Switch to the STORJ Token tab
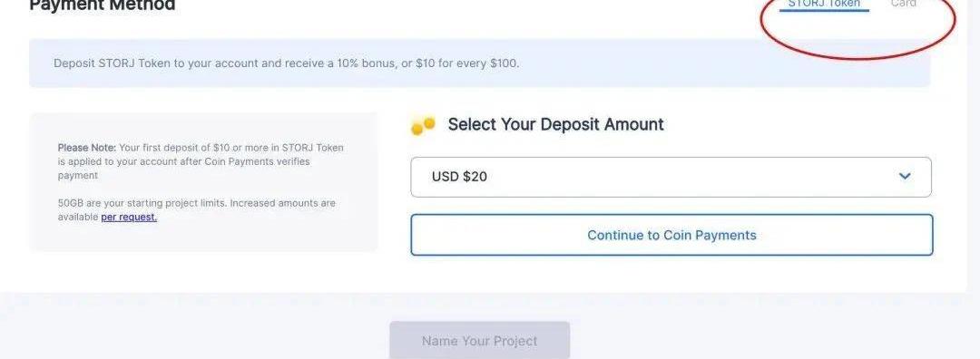The image size is (980, 359). pyautogui.click(x=824, y=4)
